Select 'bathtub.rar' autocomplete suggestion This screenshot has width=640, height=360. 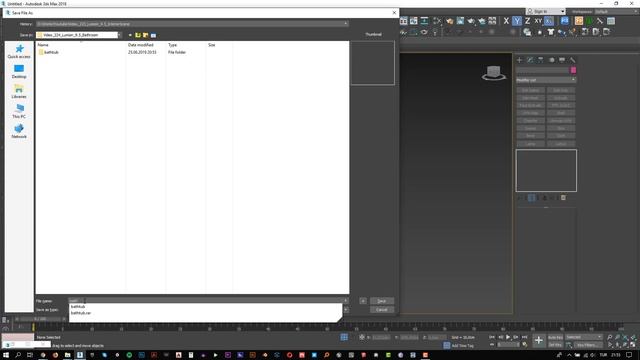[x=81, y=313]
